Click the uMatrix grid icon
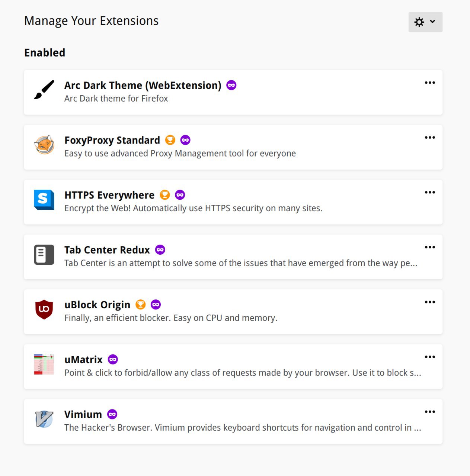Screen dimensions: 470x476 coord(44,364)
